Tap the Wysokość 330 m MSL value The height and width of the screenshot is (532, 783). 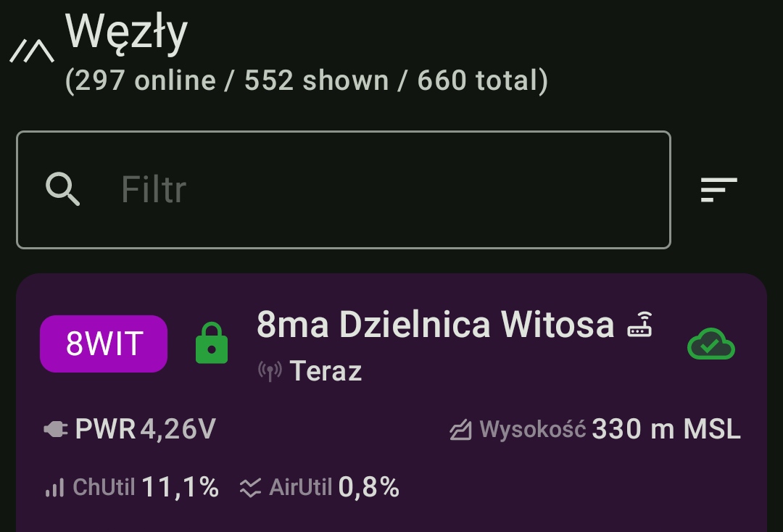609,430
